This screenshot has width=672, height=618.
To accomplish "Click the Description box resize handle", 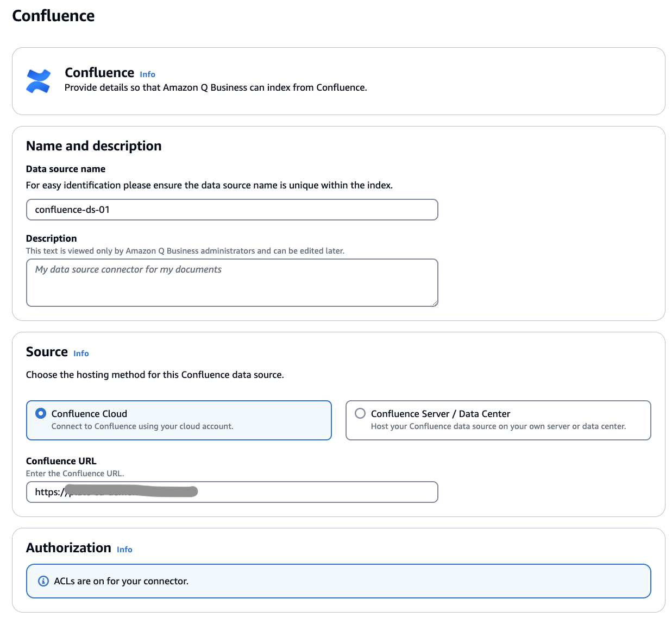I will point(435,303).
